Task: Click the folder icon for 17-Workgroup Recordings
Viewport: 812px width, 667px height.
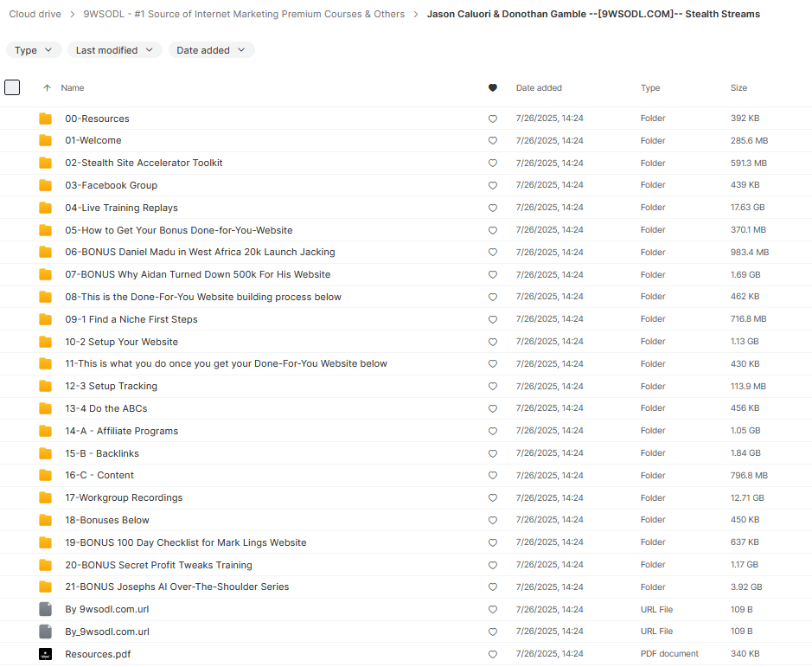Action: tap(46, 497)
